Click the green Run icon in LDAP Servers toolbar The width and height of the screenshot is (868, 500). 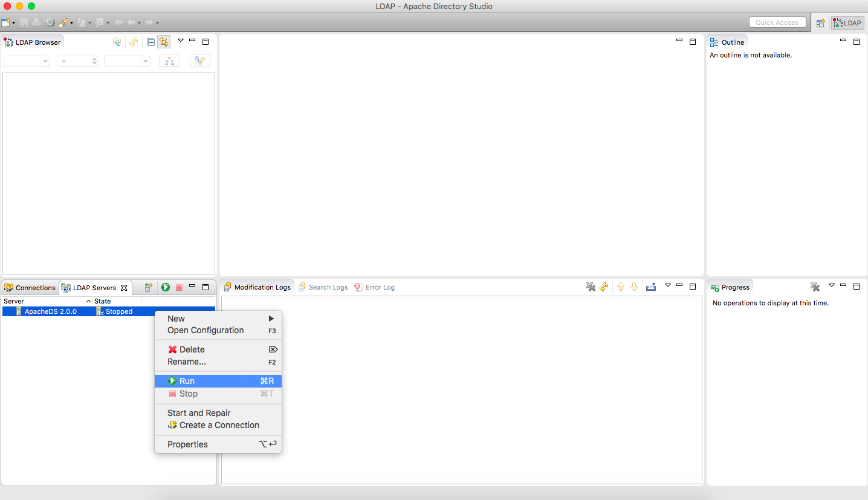tap(165, 287)
